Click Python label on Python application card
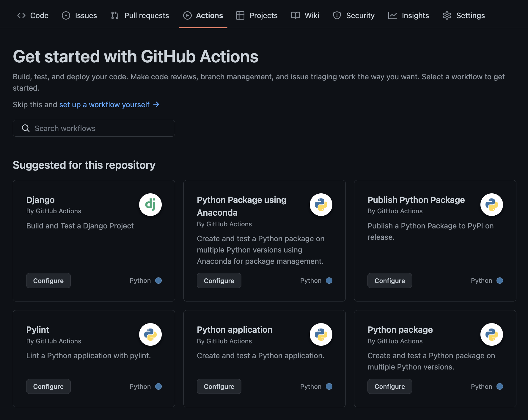This screenshot has height=420, width=528. [x=311, y=386]
